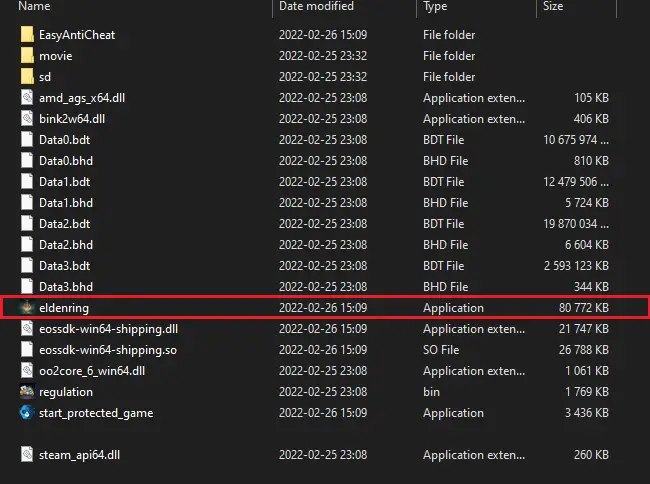Click the movie folder icon
This screenshot has height=484, width=650.
click(x=27, y=56)
